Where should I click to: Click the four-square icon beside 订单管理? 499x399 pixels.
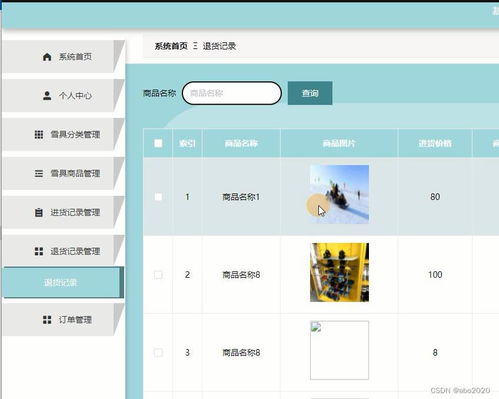pos(47,320)
